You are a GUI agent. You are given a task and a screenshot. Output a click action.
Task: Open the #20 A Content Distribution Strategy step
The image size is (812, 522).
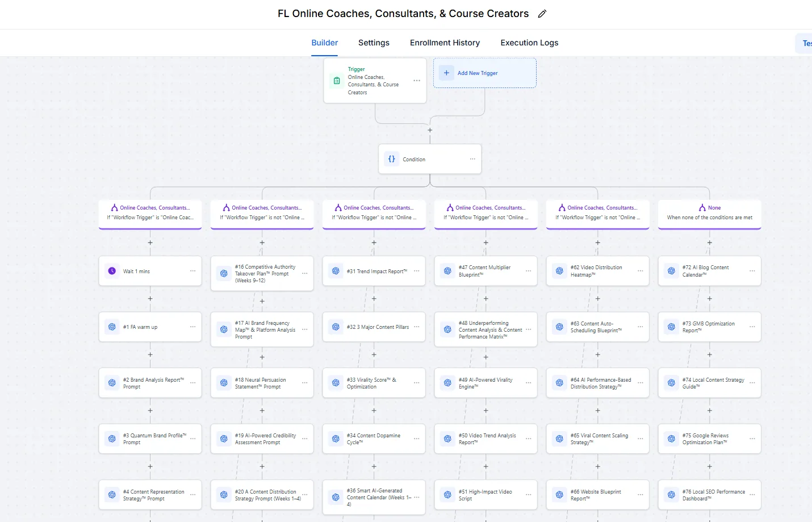262,495
